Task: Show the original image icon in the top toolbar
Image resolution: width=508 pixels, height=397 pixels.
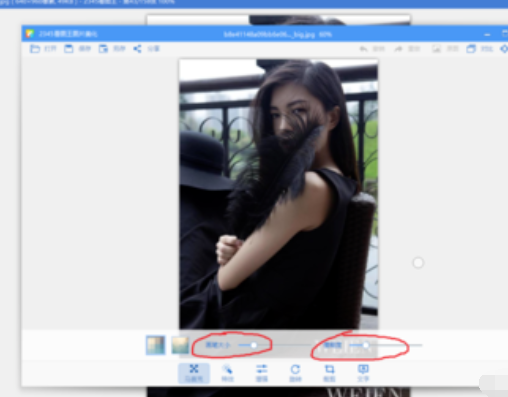Action: tap(436, 49)
